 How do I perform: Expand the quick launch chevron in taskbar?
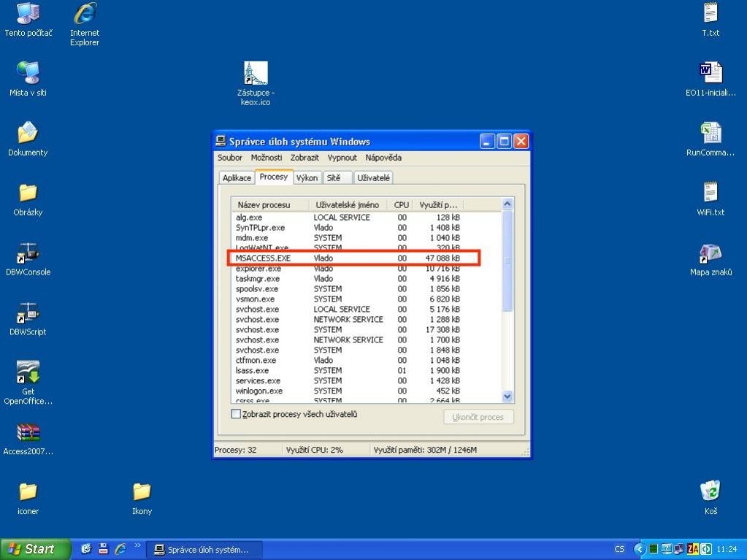(137, 546)
